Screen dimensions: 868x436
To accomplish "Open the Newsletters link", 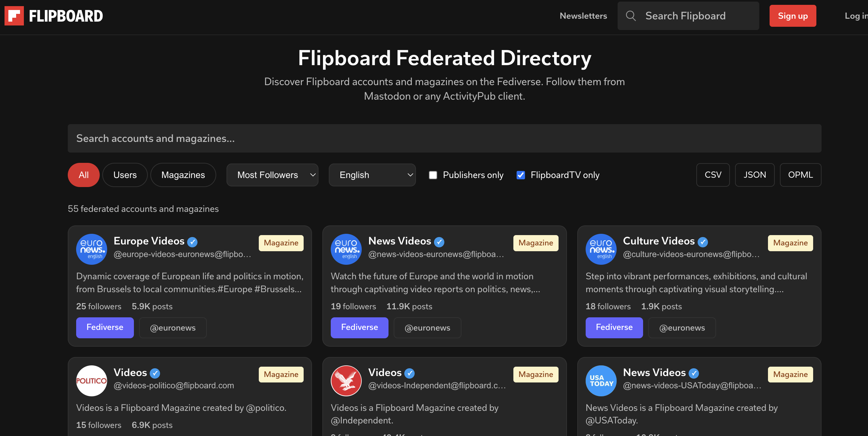I will (x=583, y=16).
